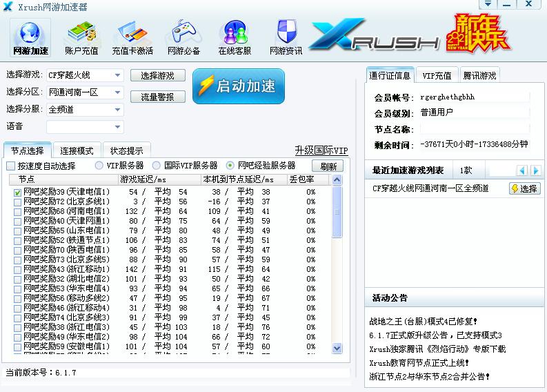Select row 网吧奖励70 (陕西电信1)
The width and height of the screenshot is (547, 392).
pos(170,250)
